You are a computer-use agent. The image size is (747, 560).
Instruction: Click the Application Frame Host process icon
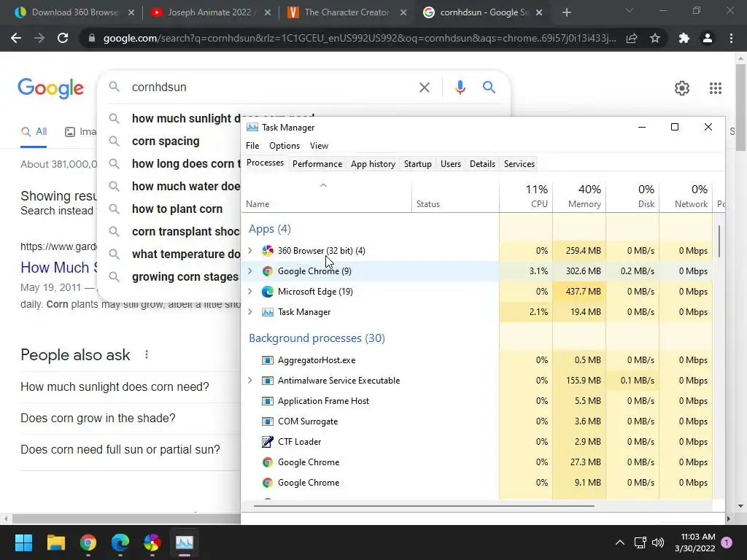pos(268,401)
